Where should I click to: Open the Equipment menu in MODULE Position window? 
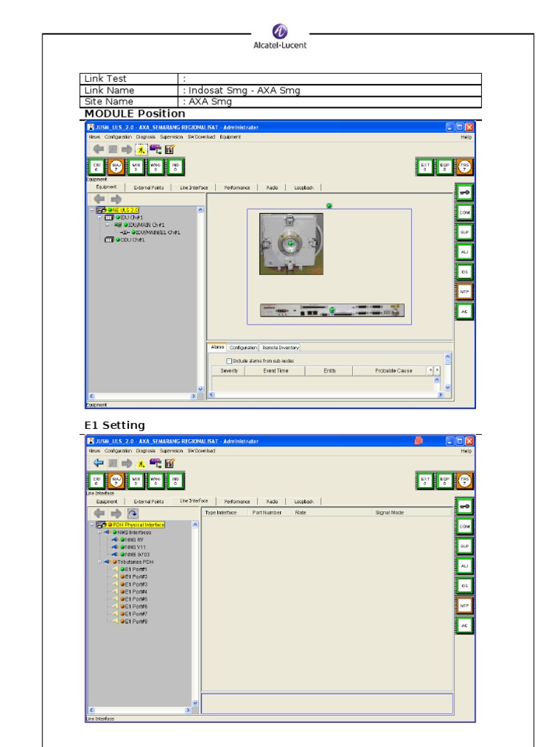(x=230, y=136)
